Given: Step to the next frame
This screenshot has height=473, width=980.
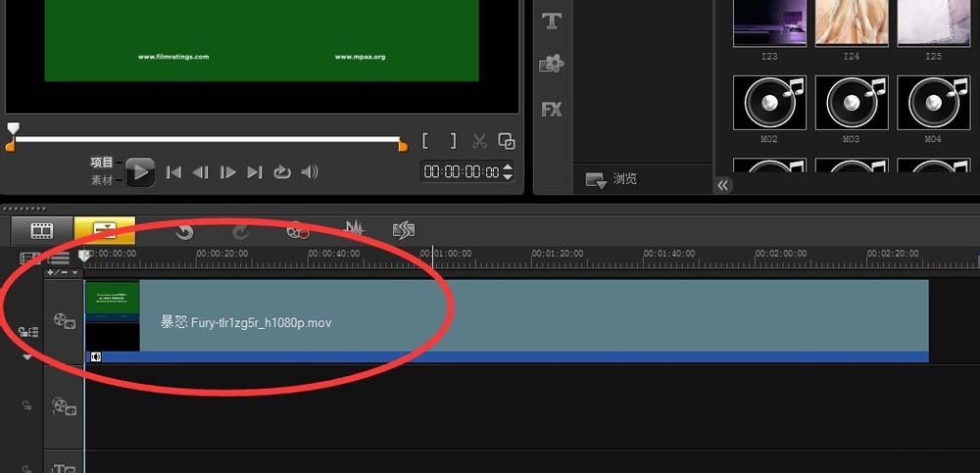Looking at the screenshot, I should pyautogui.click(x=227, y=171).
